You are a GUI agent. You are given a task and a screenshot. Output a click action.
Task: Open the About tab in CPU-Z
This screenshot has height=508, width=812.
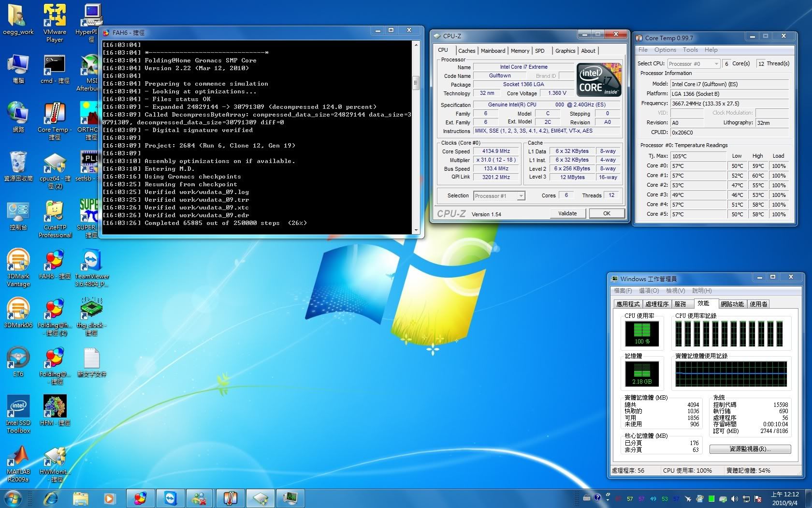(588, 51)
